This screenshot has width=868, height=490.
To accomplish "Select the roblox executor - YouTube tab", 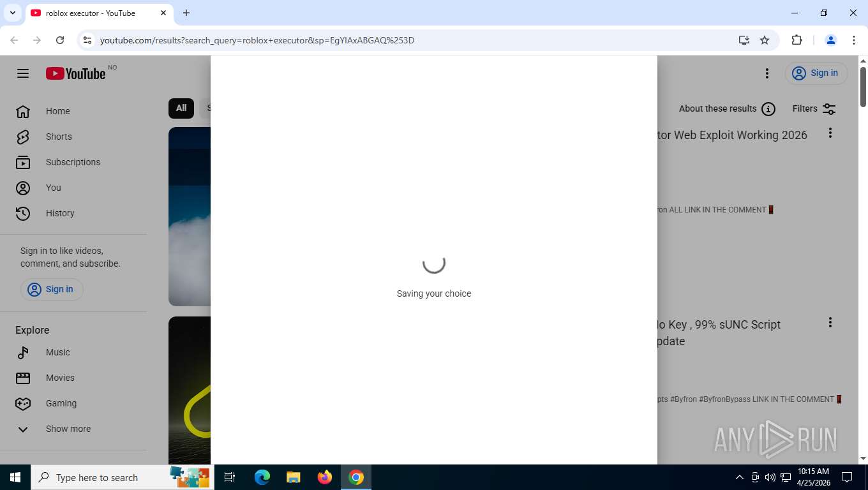I will tap(99, 13).
